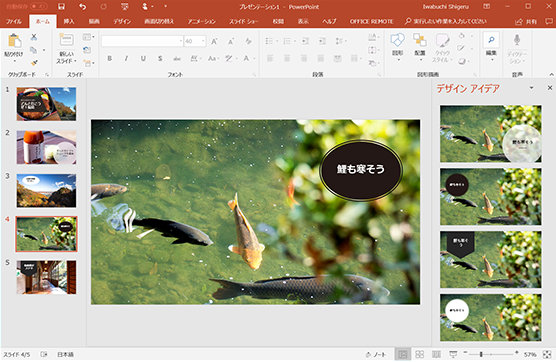556x362 pixels.
Task: Select slide 1 thumbnail
Action: [x=46, y=104]
